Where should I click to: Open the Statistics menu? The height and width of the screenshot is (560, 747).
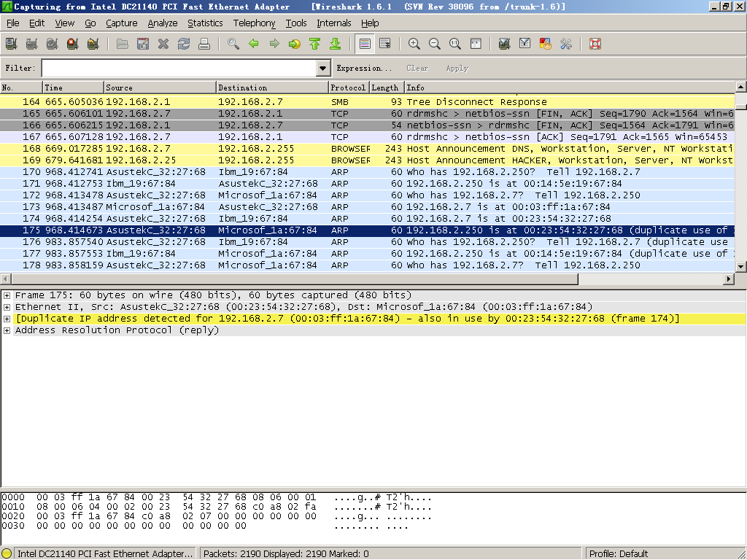[x=205, y=23]
